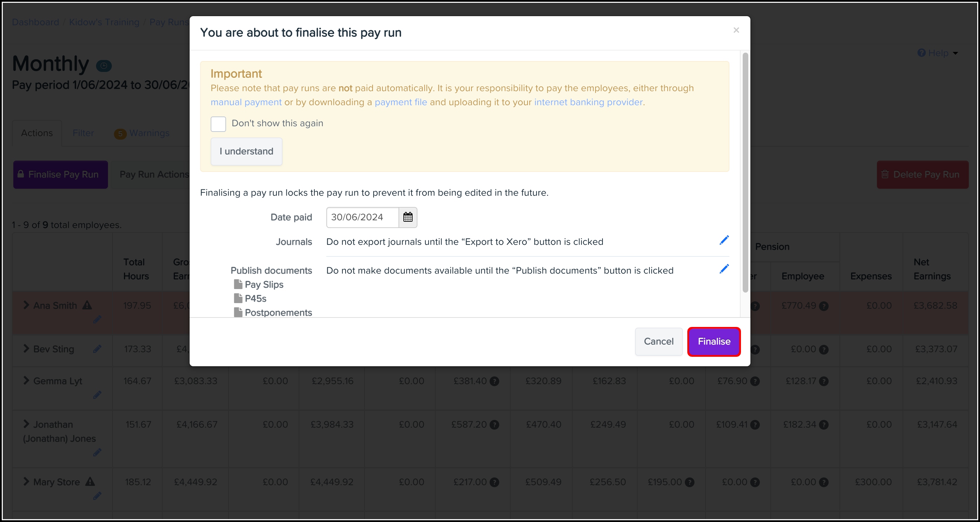Click Mary Store's warning triangle icon
The width and height of the screenshot is (980, 522).
point(90,482)
